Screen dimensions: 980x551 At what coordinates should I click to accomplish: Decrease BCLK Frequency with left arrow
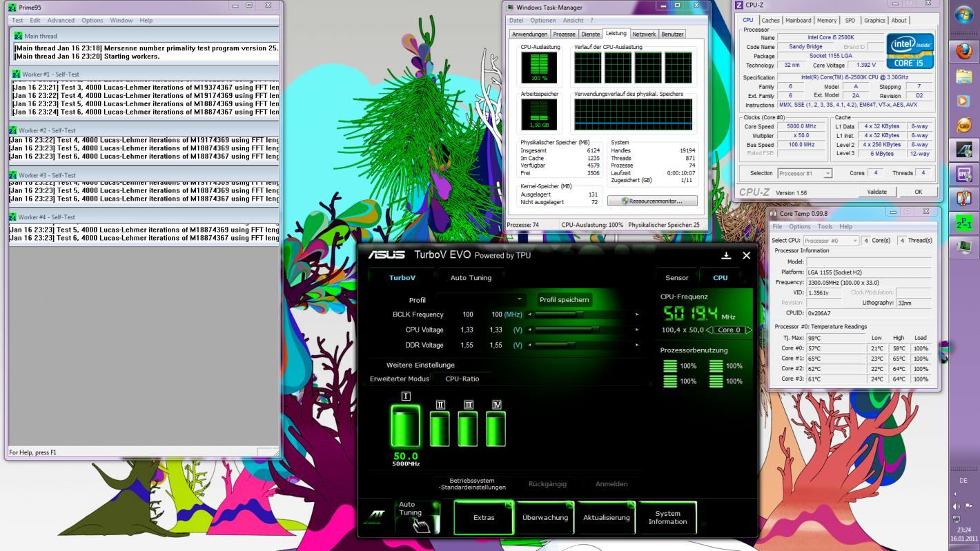tap(530, 314)
